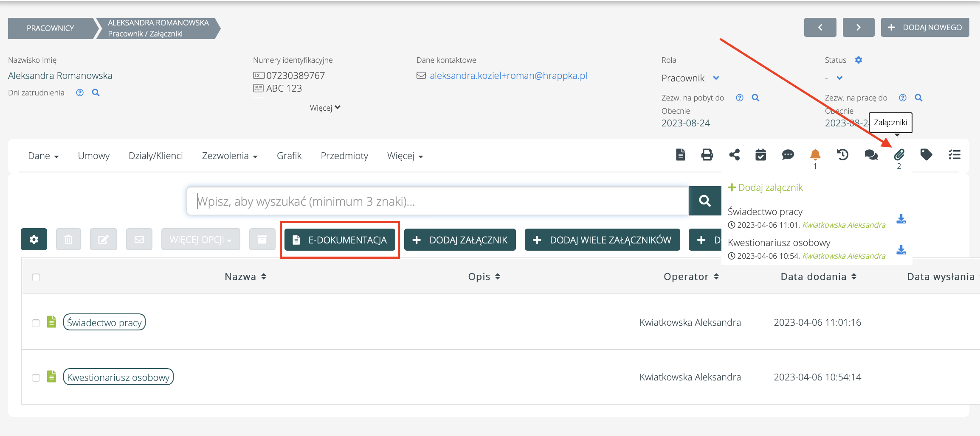Open the history clock icon

point(842,155)
